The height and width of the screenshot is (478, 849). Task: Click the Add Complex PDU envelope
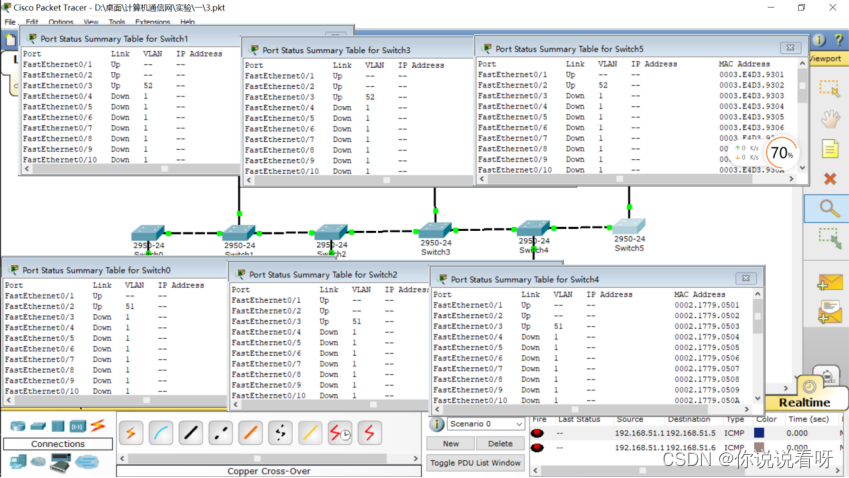pyautogui.click(x=830, y=313)
